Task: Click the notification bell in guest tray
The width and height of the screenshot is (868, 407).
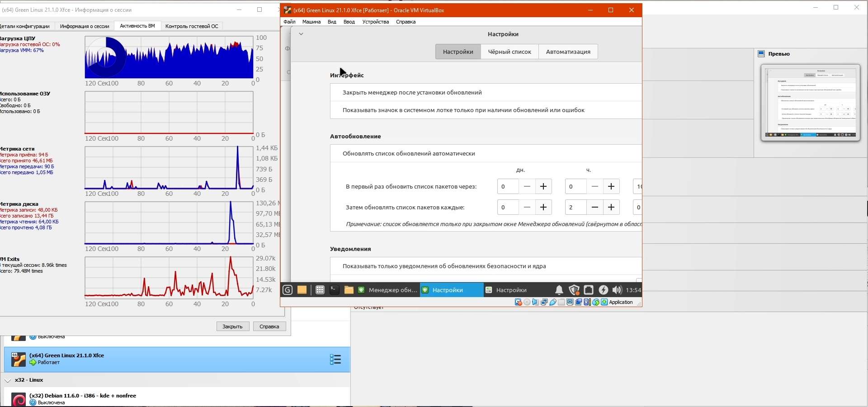Action: 559,290
